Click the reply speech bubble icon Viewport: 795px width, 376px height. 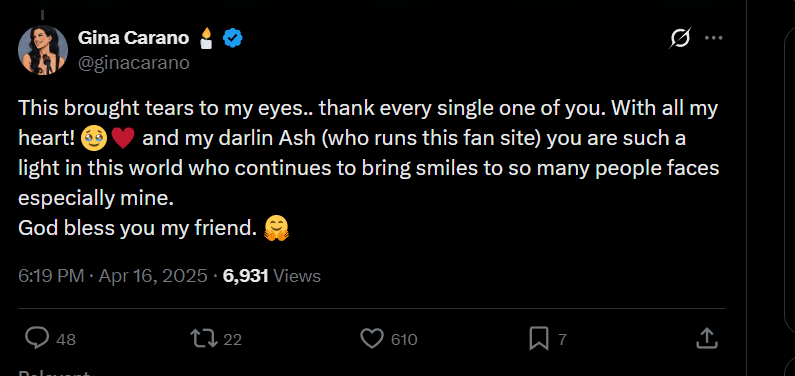coord(37,339)
